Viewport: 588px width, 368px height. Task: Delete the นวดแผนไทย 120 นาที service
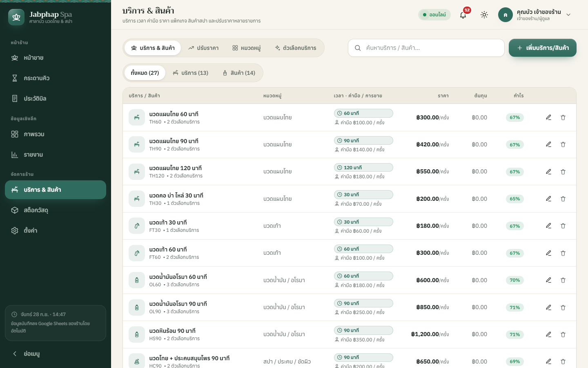click(x=563, y=172)
